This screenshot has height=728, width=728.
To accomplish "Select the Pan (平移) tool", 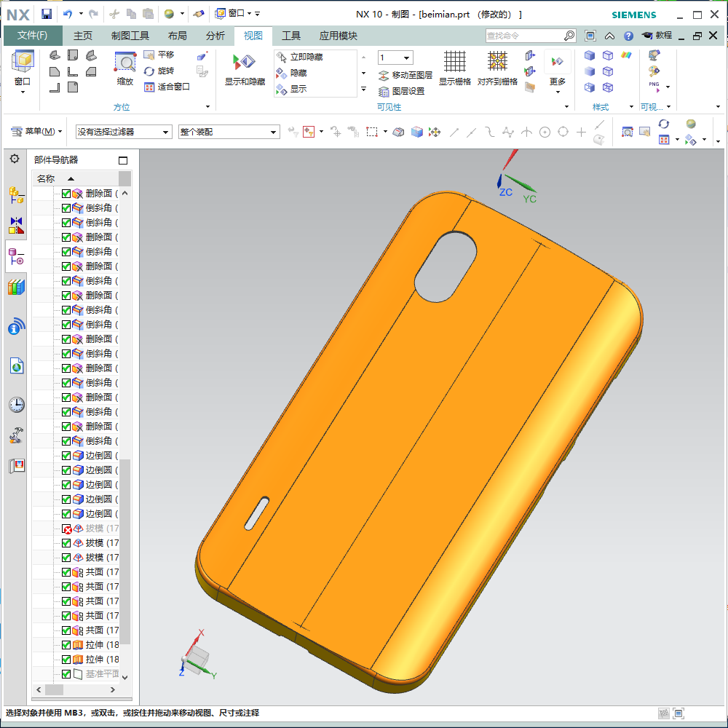I will 159,55.
